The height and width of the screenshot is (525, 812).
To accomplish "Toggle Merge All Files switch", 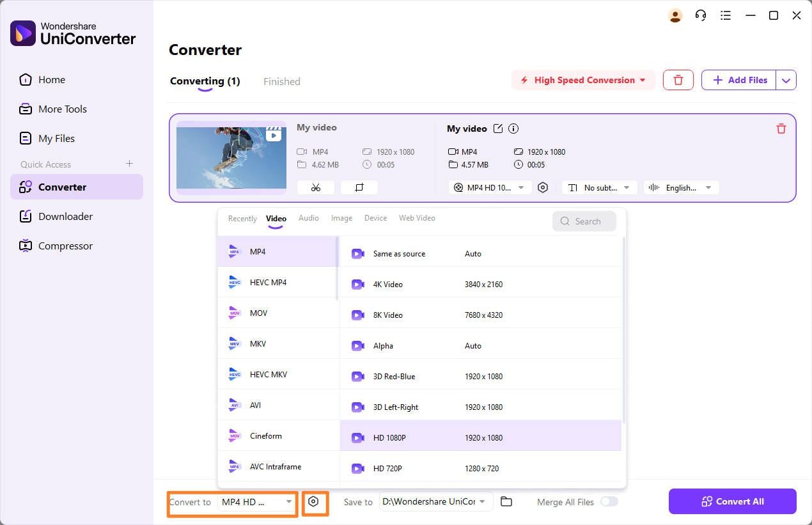I will coord(609,501).
